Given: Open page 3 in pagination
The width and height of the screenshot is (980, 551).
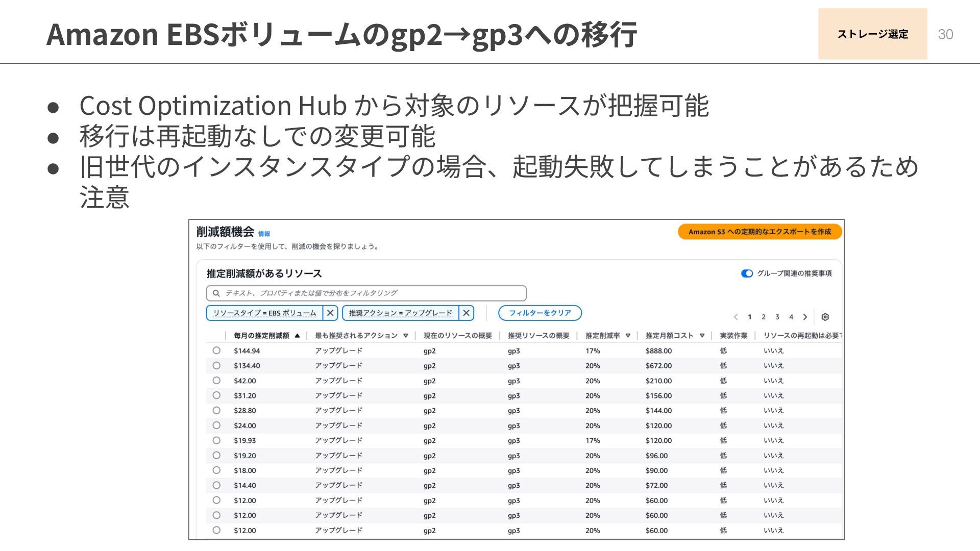Looking at the screenshot, I should click(777, 317).
